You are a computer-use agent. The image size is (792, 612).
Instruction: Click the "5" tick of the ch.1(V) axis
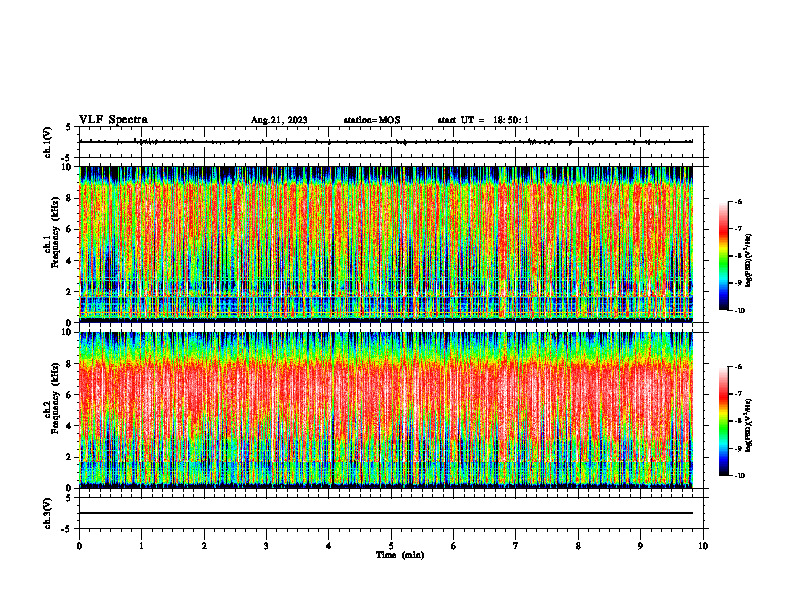pyautogui.click(x=68, y=127)
